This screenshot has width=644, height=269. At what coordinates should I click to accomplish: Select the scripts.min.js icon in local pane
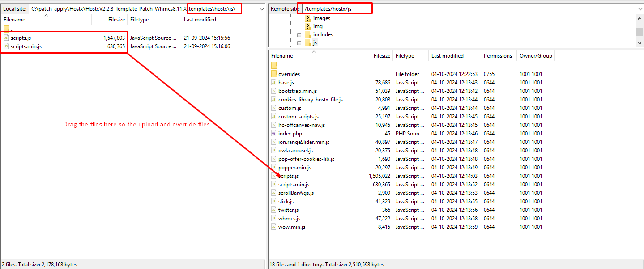[x=6, y=46]
